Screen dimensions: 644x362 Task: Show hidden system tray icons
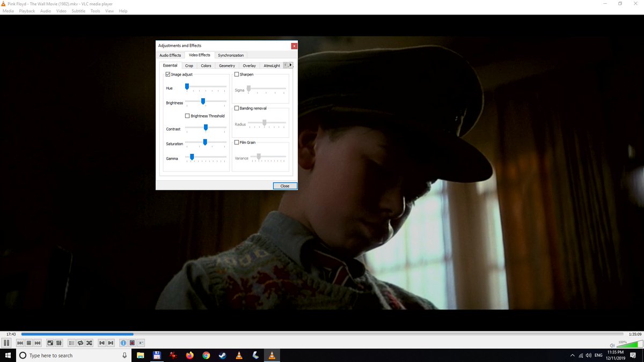572,355
